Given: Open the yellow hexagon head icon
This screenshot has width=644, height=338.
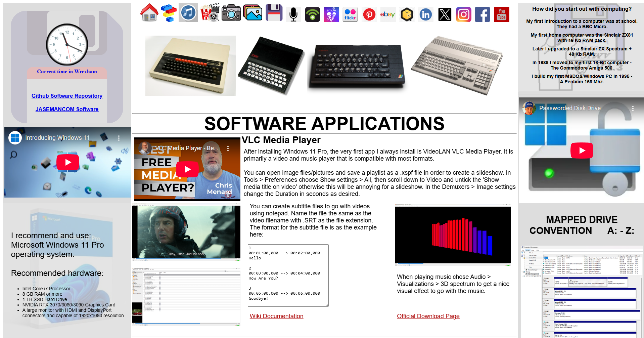Looking at the screenshot, I should click(407, 14).
